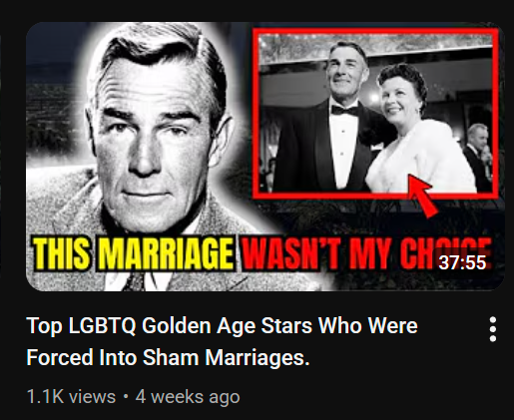Click the red 'WASN'T MY CHOICE' caption
514x420 pixels.
(x=366, y=253)
